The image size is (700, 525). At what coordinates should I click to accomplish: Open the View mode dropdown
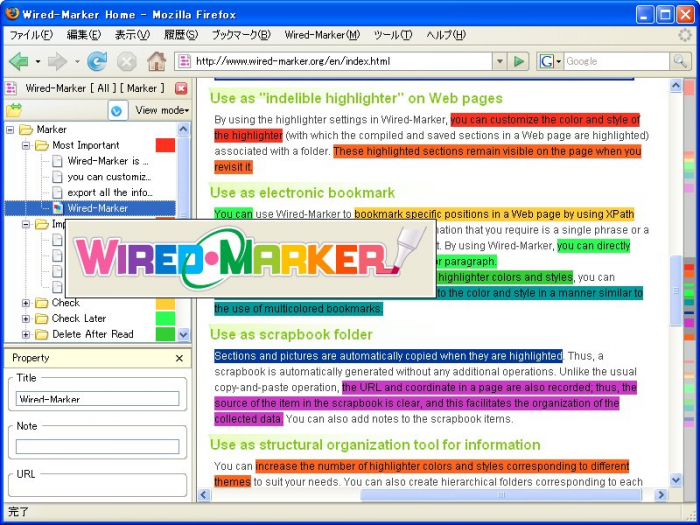162,110
